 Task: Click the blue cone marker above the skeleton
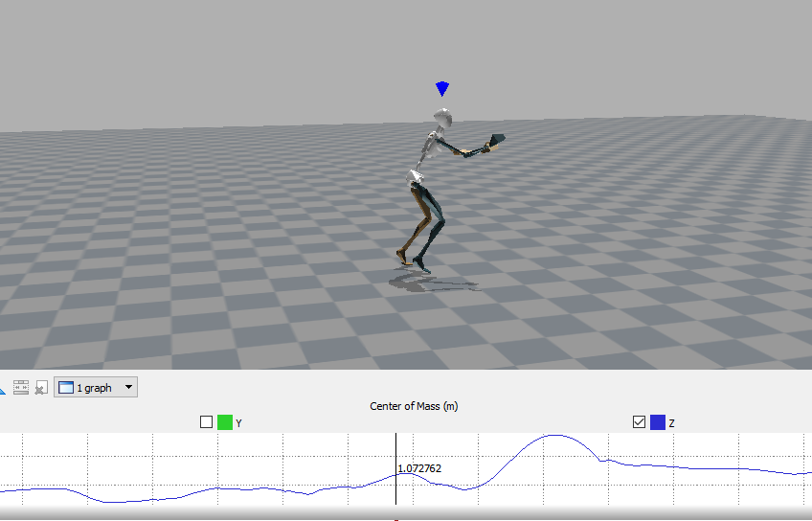442,89
